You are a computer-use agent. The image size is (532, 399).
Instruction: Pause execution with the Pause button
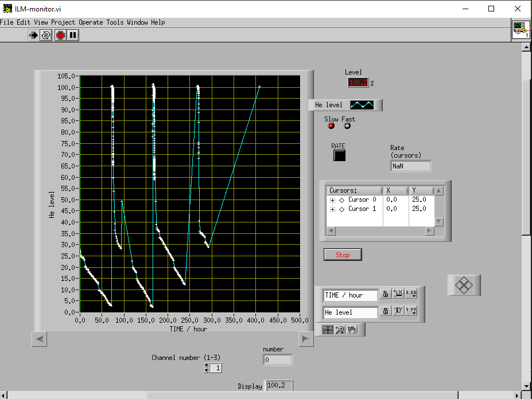point(73,36)
